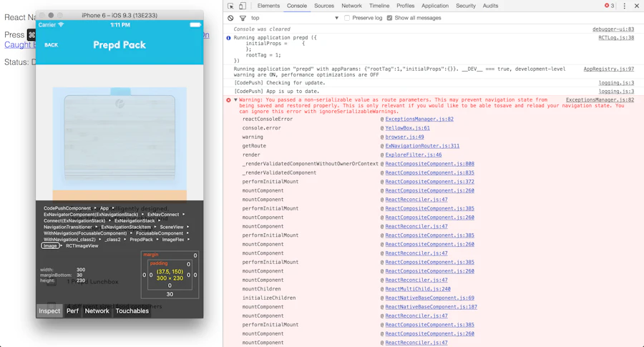Screen dimensions: 644x347
Task: Click the 300 × 230 box model dimensions
Action: pyautogui.click(x=170, y=278)
